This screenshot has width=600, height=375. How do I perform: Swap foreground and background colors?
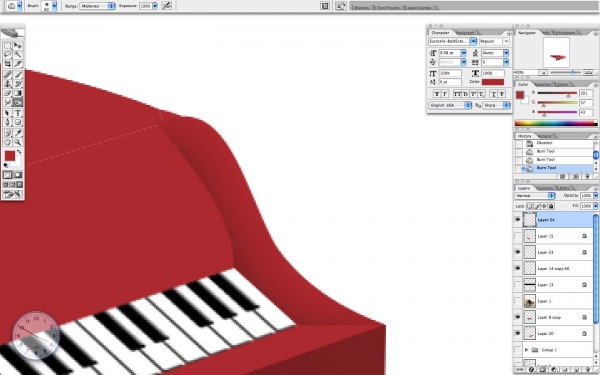(19, 152)
